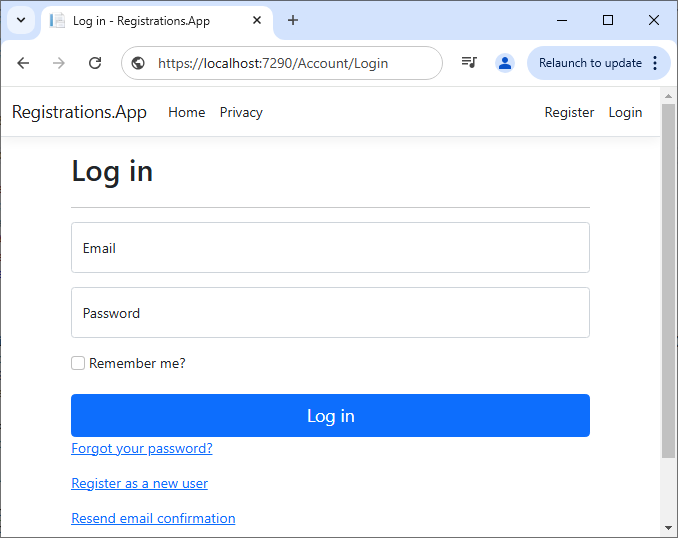View site information globe icon
The image size is (678, 538).
138,63
